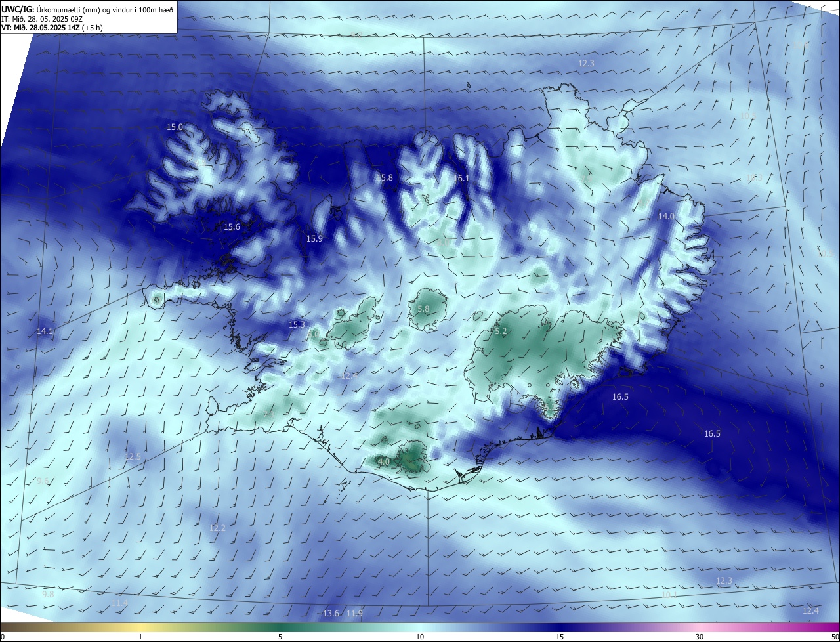Screen dimensions: 840x642
Task: Click the 10.1 value label
Action: [x=669, y=595]
